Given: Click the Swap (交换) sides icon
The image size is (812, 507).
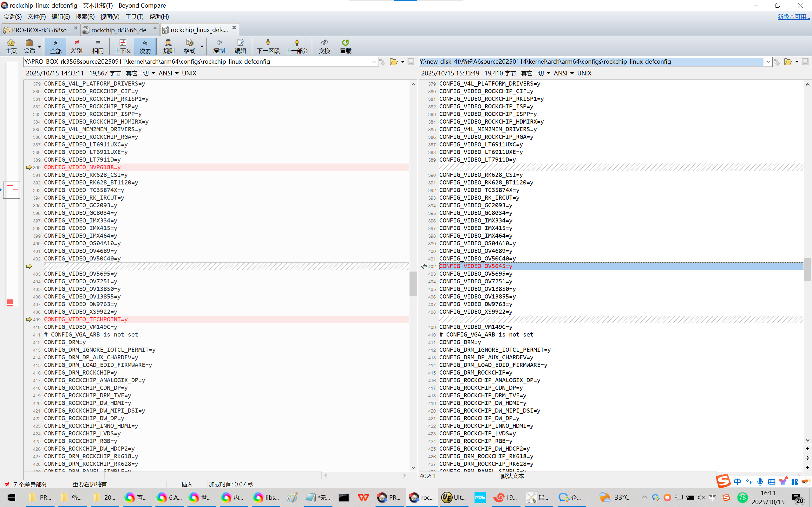Looking at the screenshot, I should click(324, 46).
